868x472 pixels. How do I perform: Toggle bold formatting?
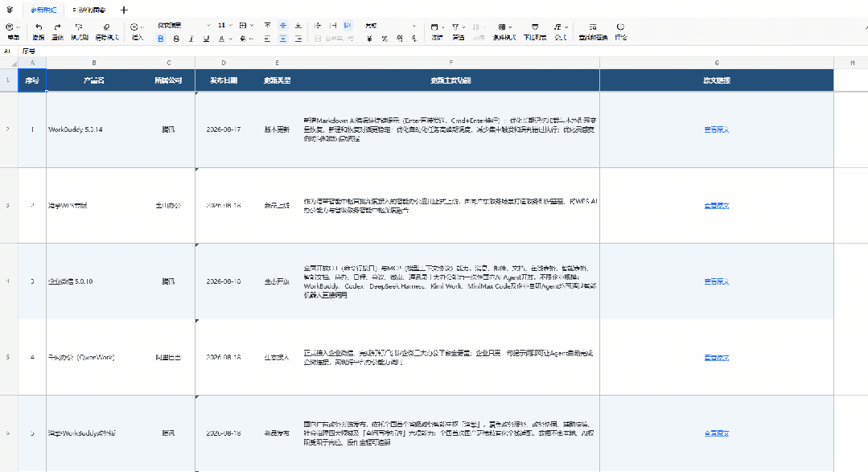coord(161,38)
